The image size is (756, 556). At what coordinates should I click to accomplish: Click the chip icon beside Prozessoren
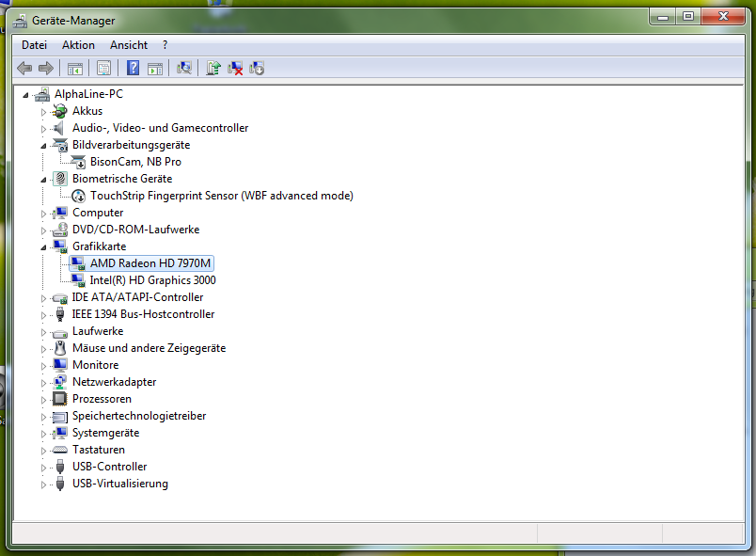click(60, 399)
